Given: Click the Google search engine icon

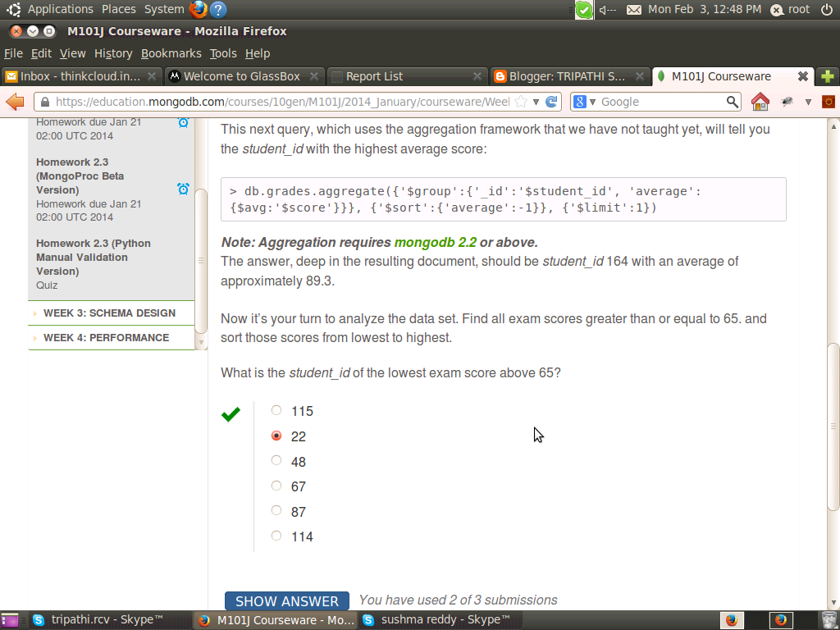Looking at the screenshot, I should [x=580, y=101].
